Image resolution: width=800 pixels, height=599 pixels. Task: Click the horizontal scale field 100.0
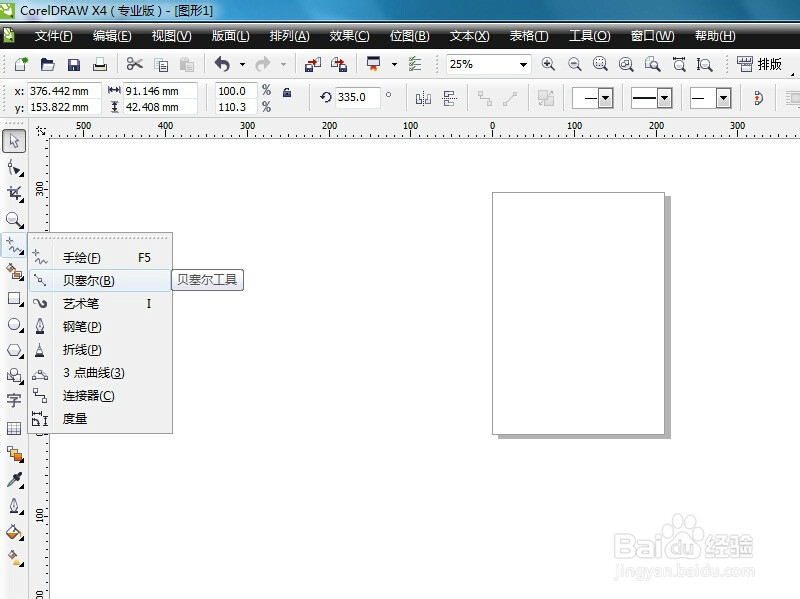[236, 91]
